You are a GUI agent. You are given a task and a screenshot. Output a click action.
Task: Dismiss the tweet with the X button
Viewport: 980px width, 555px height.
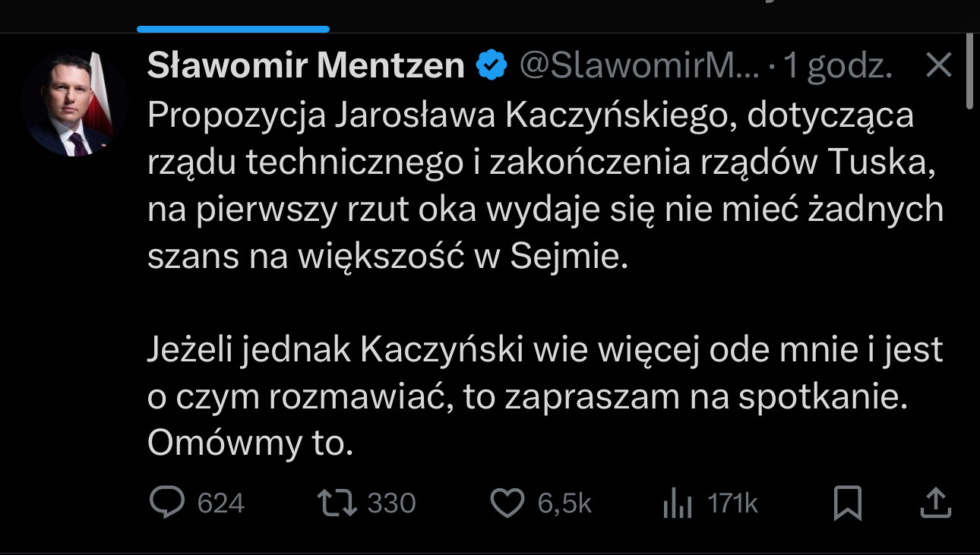pyautogui.click(x=939, y=67)
